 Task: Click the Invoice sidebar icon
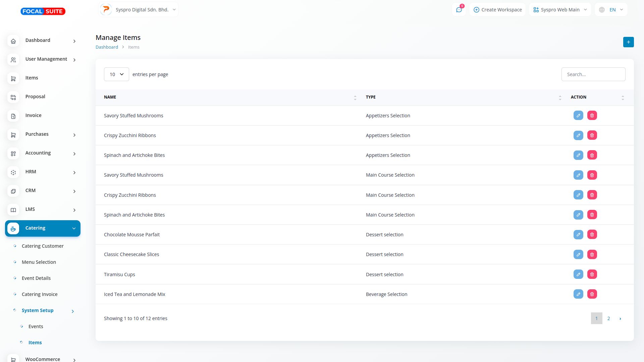pyautogui.click(x=13, y=116)
